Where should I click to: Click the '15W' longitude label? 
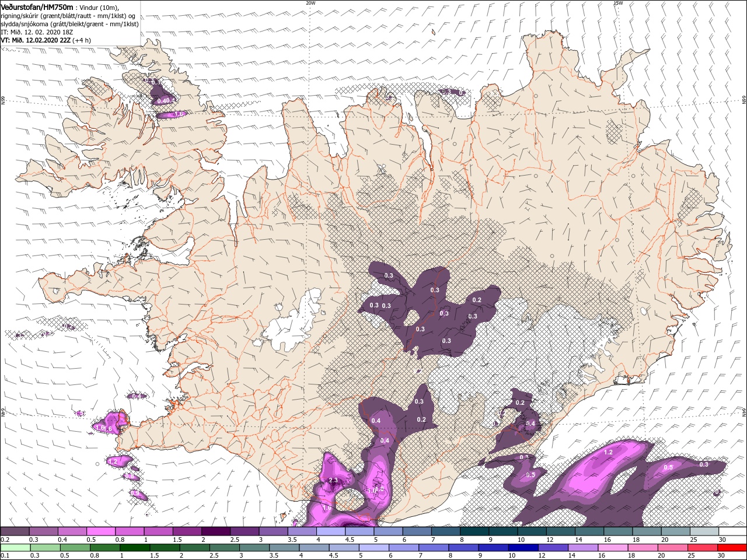[x=618, y=3]
